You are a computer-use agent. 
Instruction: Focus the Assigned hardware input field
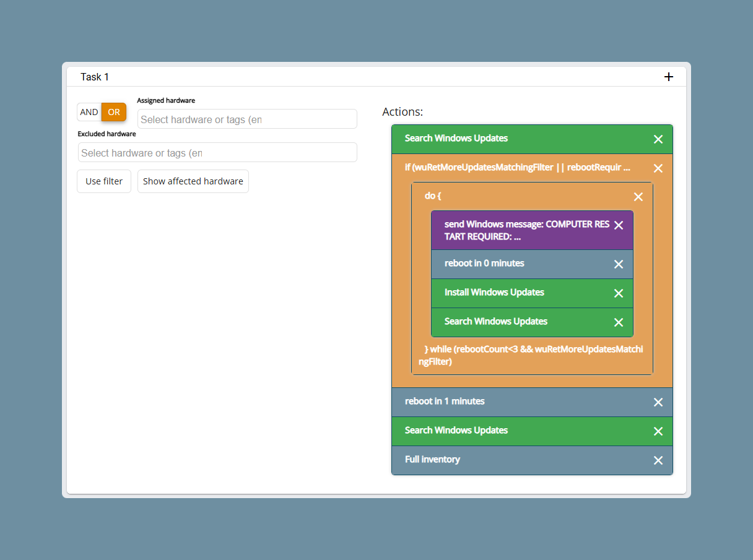click(x=247, y=119)
